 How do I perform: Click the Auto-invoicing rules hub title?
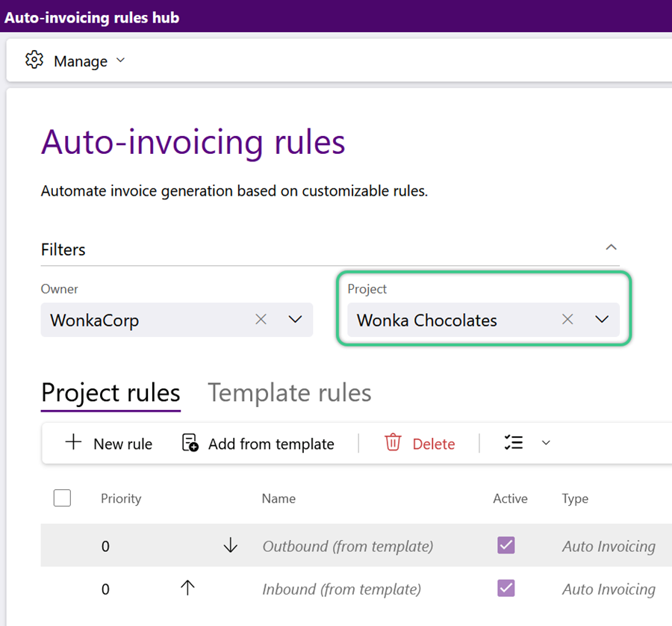tap(92, 18)
